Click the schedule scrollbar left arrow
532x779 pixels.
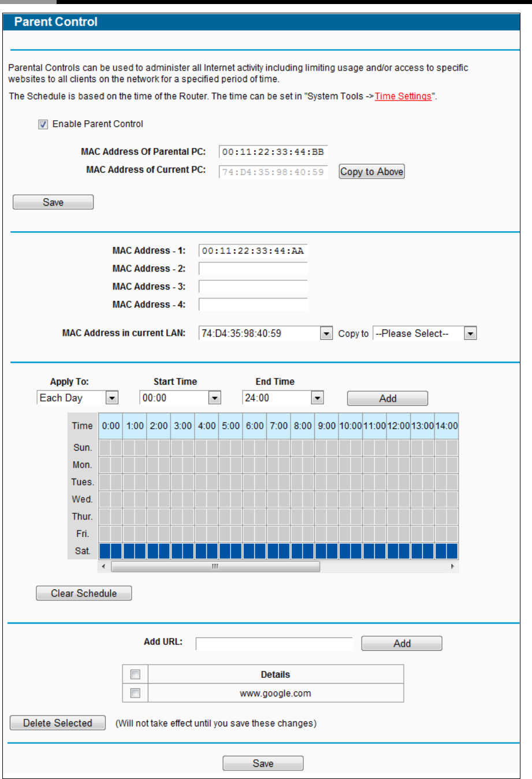click(104, 566)
